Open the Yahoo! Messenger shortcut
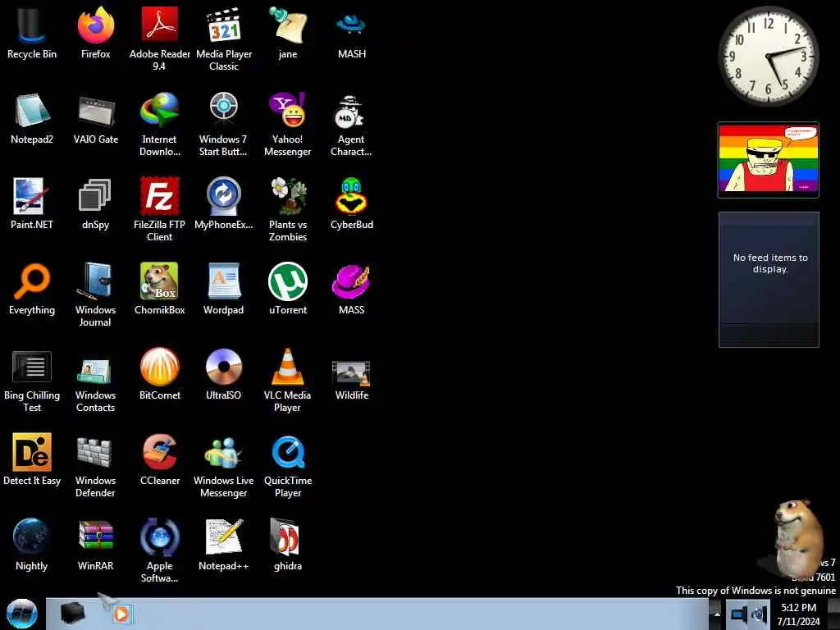This screenshot has width=840, height=630. tap(288, 125)
